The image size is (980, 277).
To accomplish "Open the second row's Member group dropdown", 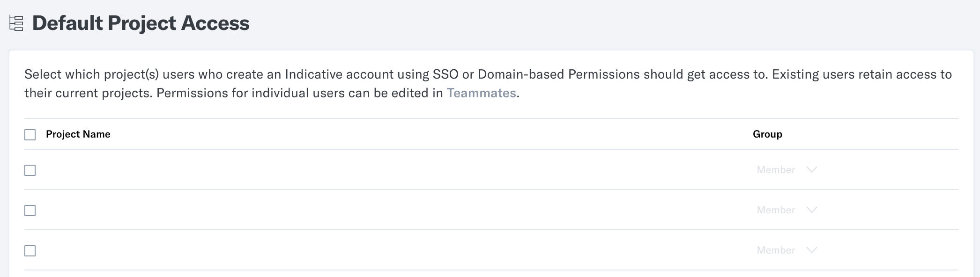I will click(787, 210).
